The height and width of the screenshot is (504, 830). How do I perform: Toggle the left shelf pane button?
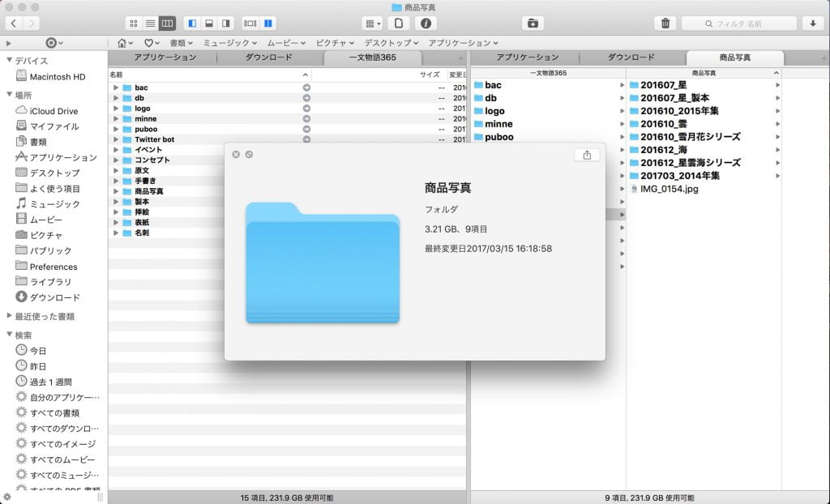(x=192, y=23)
